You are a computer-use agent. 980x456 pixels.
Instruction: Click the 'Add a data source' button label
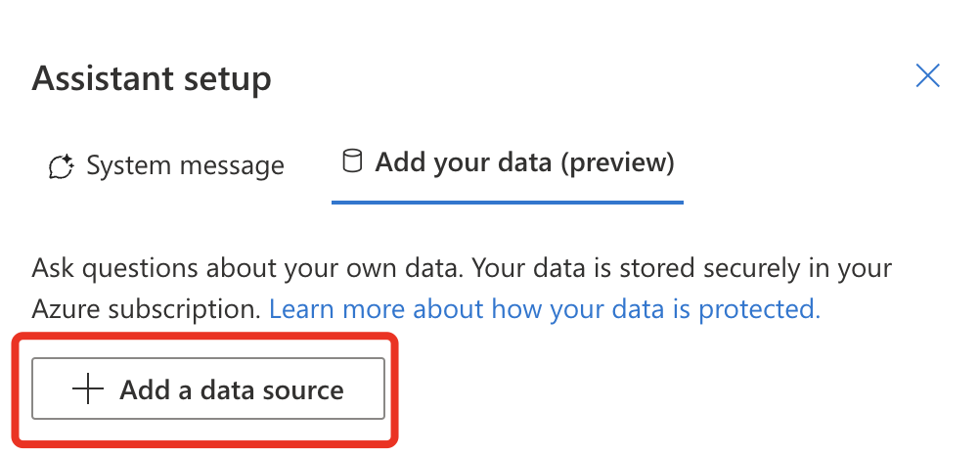(x=232, y=389)
